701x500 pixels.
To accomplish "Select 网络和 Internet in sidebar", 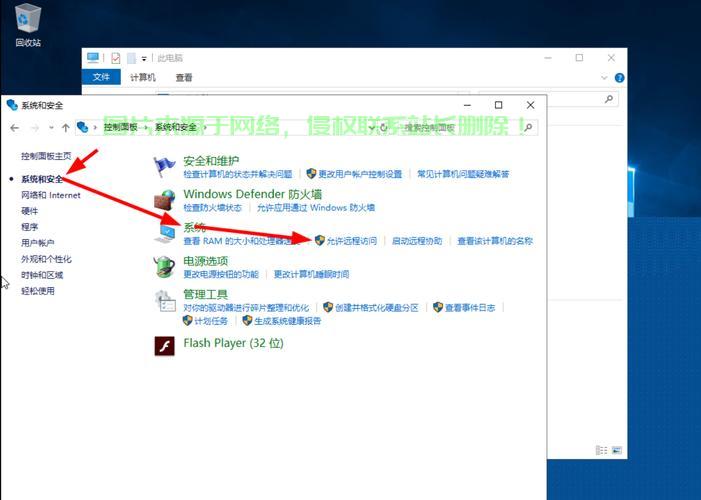I will 51,195.
